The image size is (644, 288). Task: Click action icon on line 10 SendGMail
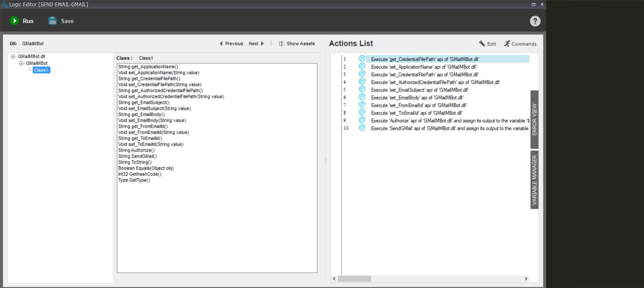[x=362, y=128]
